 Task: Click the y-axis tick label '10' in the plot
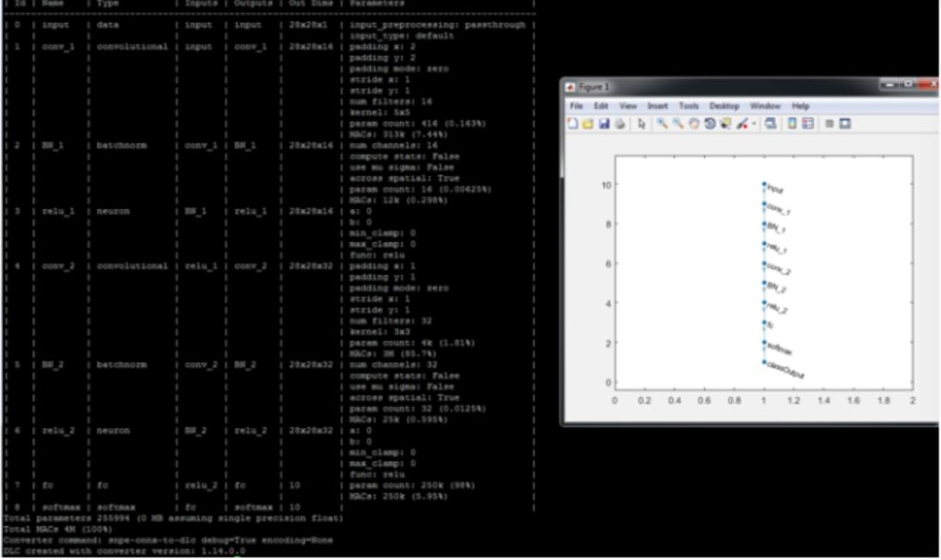[606, 186]
